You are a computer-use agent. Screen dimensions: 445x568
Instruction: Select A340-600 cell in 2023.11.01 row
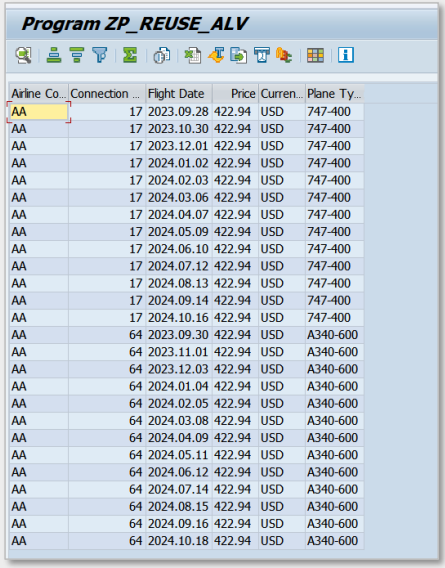334,352
